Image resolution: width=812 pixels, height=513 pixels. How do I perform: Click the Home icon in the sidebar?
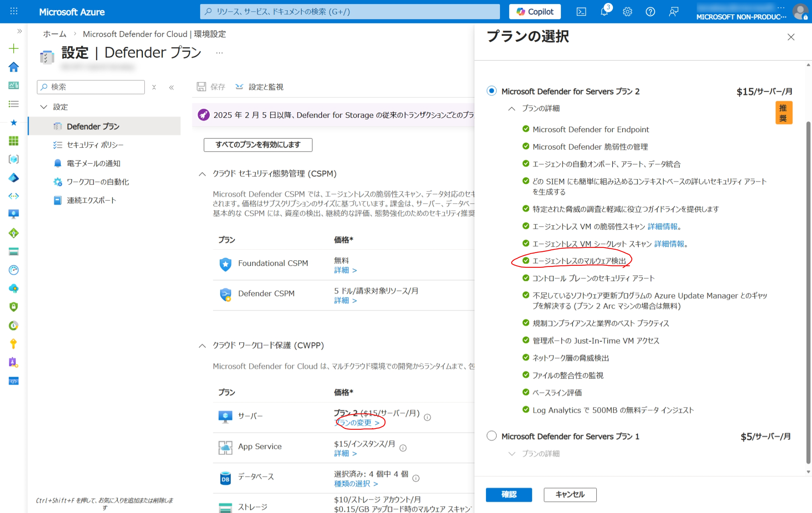tap(14, 67)
